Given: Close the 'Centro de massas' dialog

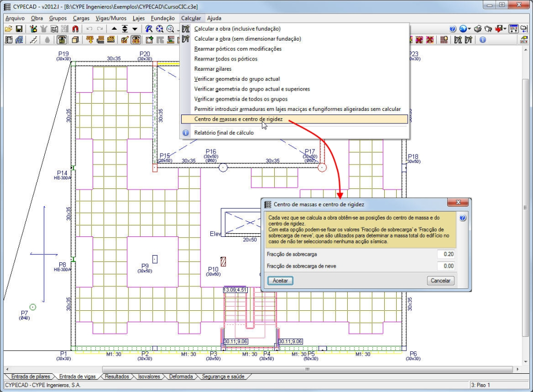Looking at the screenshot, I should click(458, 203).
